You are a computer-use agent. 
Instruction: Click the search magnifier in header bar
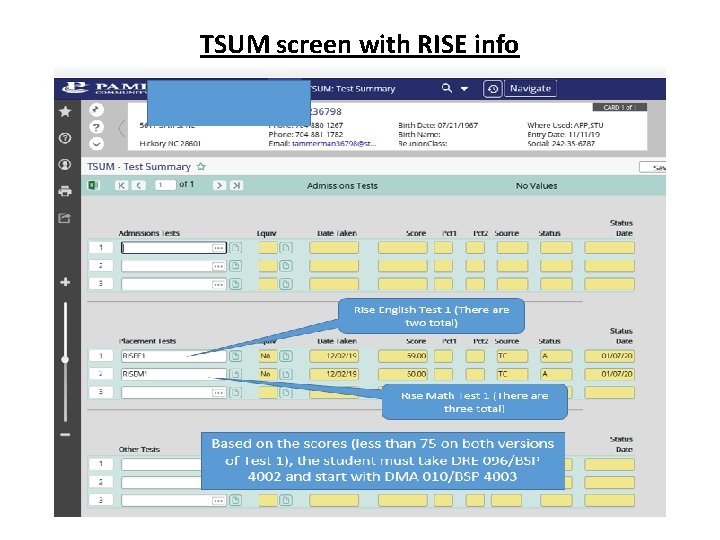click(446, 88)
